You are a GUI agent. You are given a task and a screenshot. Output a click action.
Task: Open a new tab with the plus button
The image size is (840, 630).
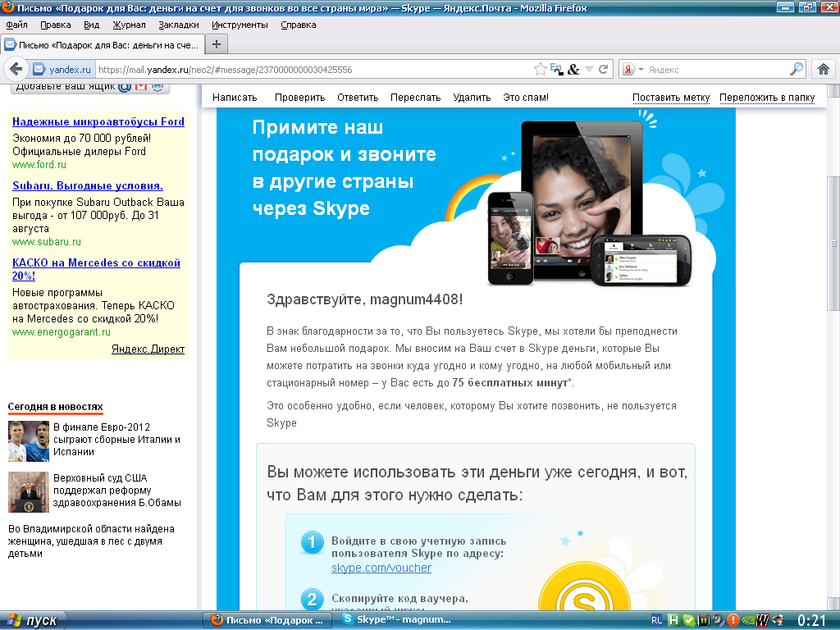tap(217, 44)
